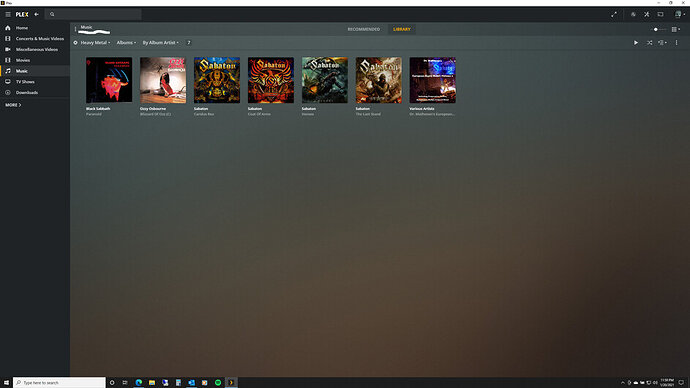The image size is (690, 388).
Task: Switch to the Recommended tab
Action: tap(363, 29)
